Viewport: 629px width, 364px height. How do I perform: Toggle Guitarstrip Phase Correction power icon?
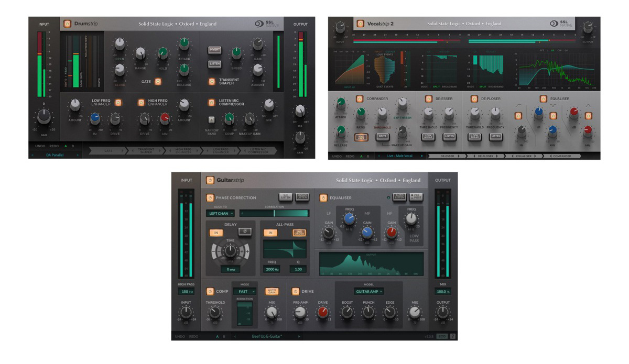click(x=210, y=197)
